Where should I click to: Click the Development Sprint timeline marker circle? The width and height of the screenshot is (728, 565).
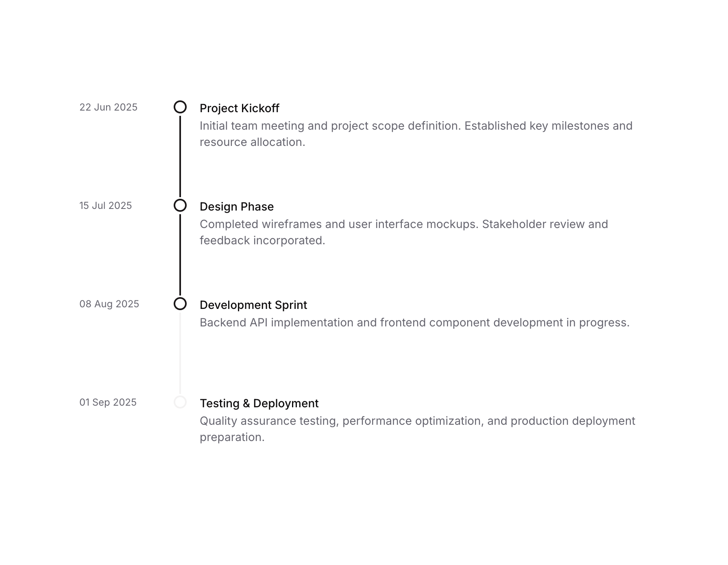click(x=180, y=304)
